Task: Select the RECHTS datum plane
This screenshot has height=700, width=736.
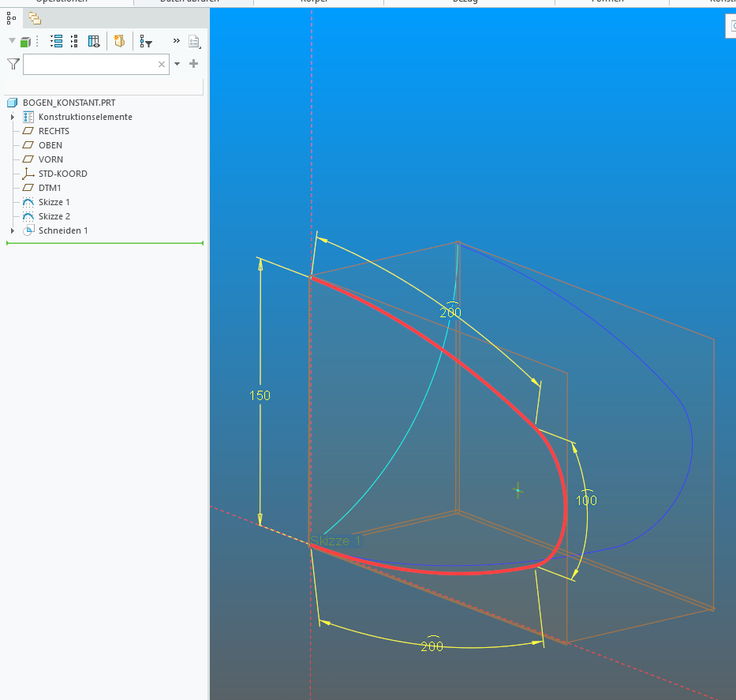Action: [54, 131]
